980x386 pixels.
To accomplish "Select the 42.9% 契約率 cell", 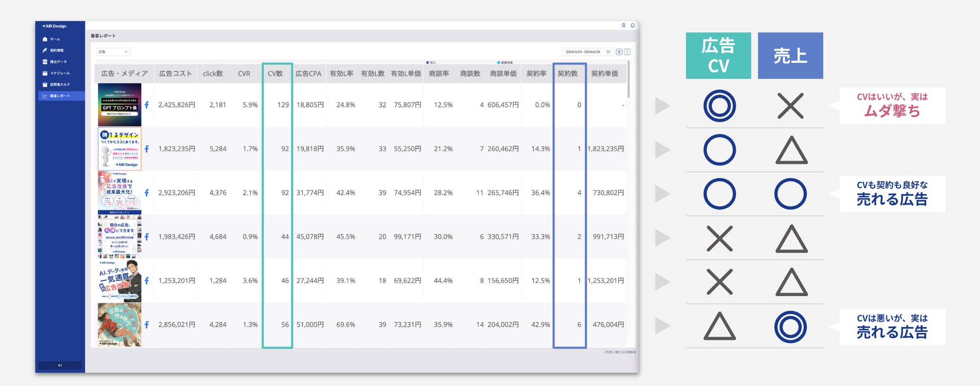I will [x=541, y=325].
